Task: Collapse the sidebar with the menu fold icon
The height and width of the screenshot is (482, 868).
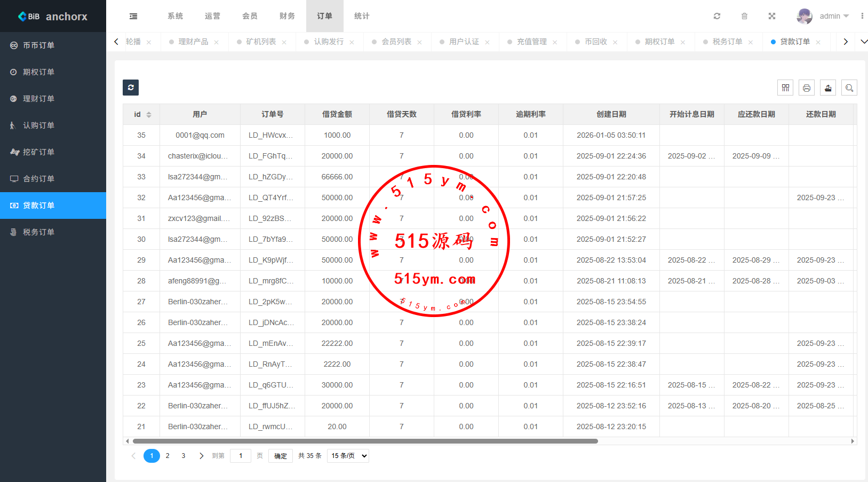Action: click(x=133, y=16)
